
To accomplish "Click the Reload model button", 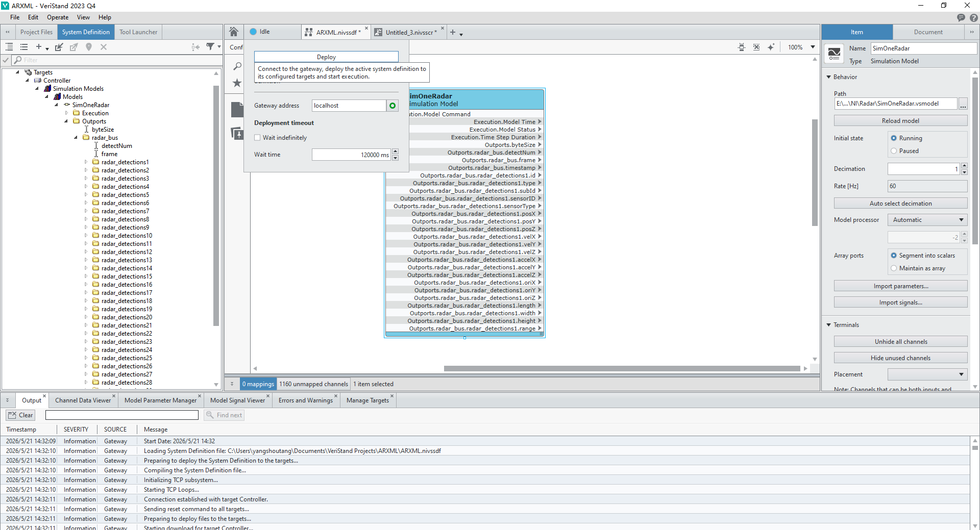I will point(900,121).
